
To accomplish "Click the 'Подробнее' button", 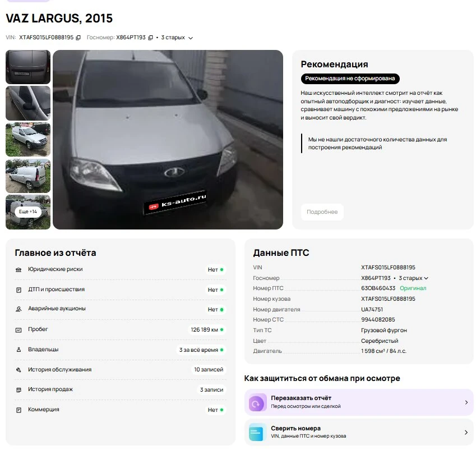I will point(322,212).
